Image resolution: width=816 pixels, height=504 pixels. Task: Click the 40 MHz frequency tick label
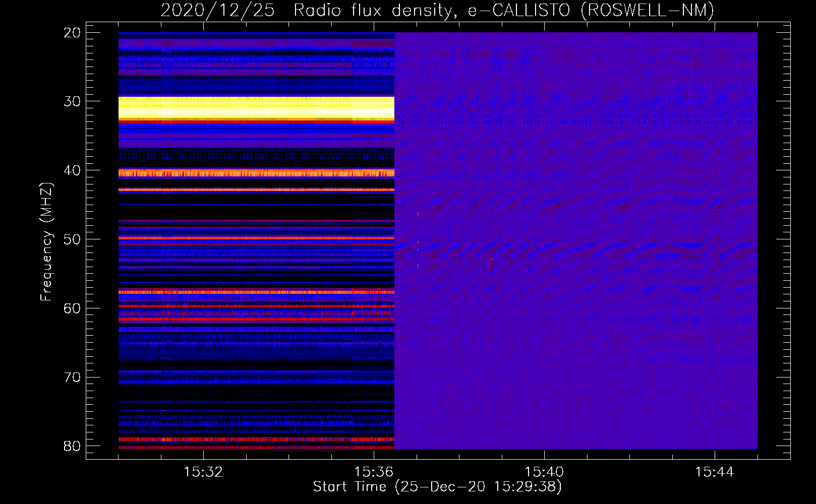(72, 170)
